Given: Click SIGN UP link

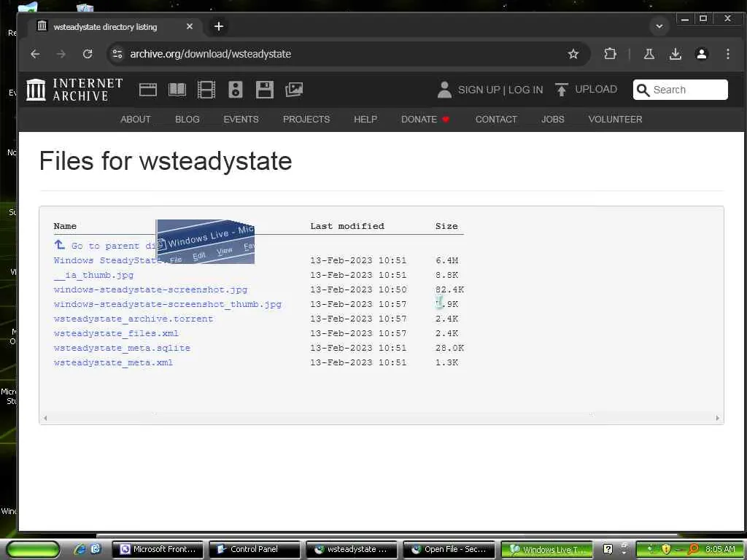Looking at the screenshot, I should click(x=479, y=90).
